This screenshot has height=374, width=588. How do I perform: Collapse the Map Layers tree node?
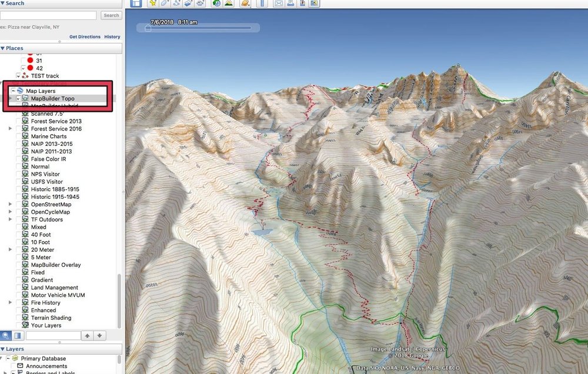[13, 91]
